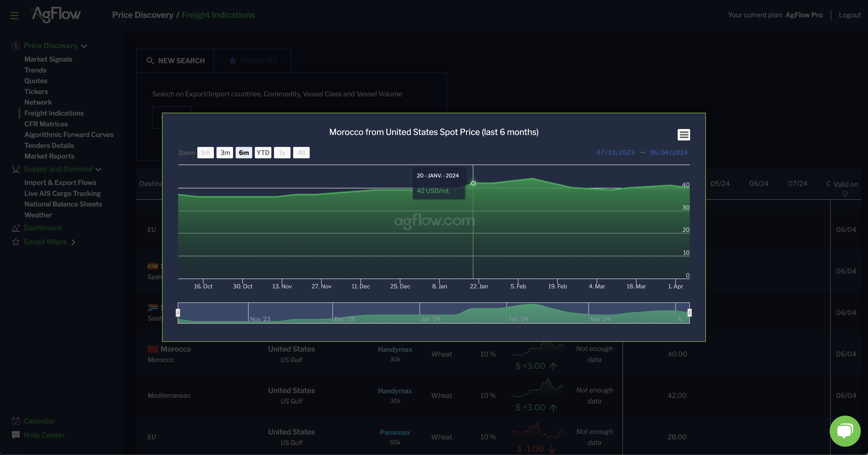Click the Supply and Demand icon
Image resolution: width=868 pixels, height=455 pixels.
pos(16,169)
